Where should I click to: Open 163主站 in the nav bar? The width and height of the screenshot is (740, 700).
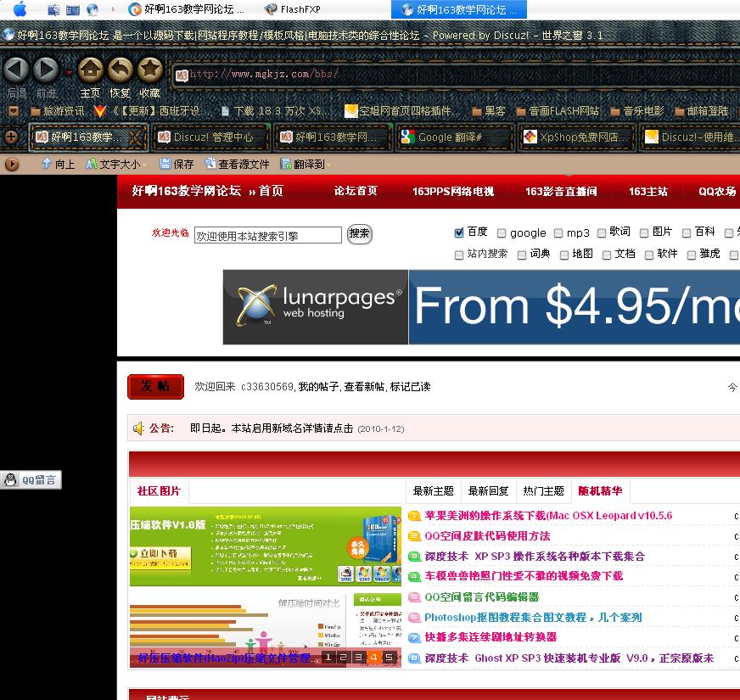click(x=648, y=191)
